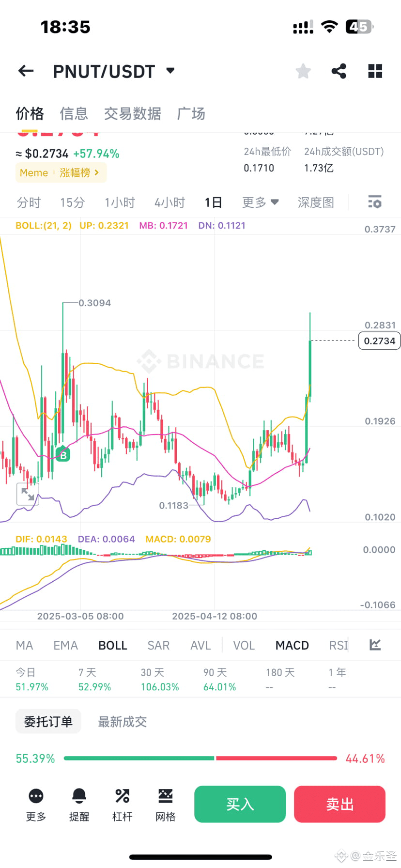
Task: Tap the DIF: 0.0143 MACD legend
Action: [x=41, y=539]
